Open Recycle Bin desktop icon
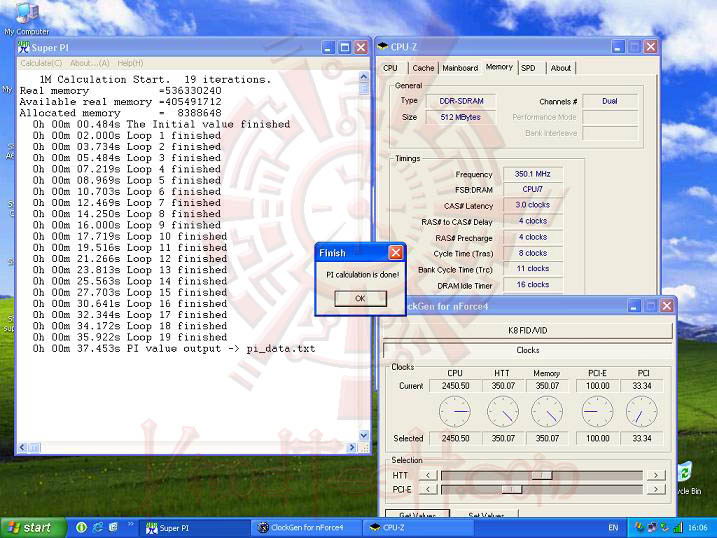The height and width of the screenshot is (538, 717). (x=687, y=478)
